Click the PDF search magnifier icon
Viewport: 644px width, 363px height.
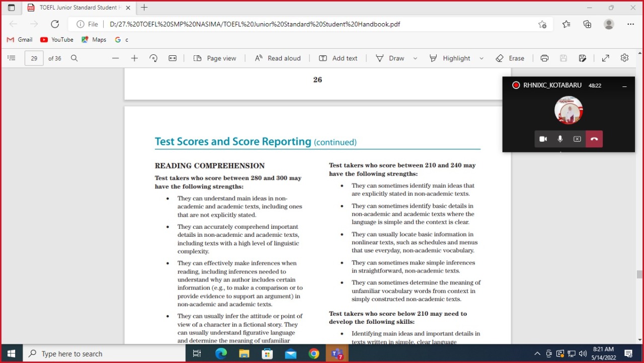click(74, 58)
